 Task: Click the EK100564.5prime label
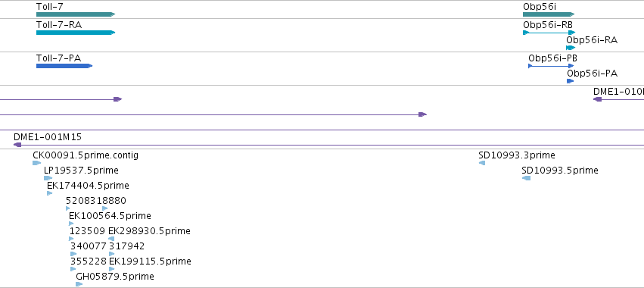tap(110, 215)
